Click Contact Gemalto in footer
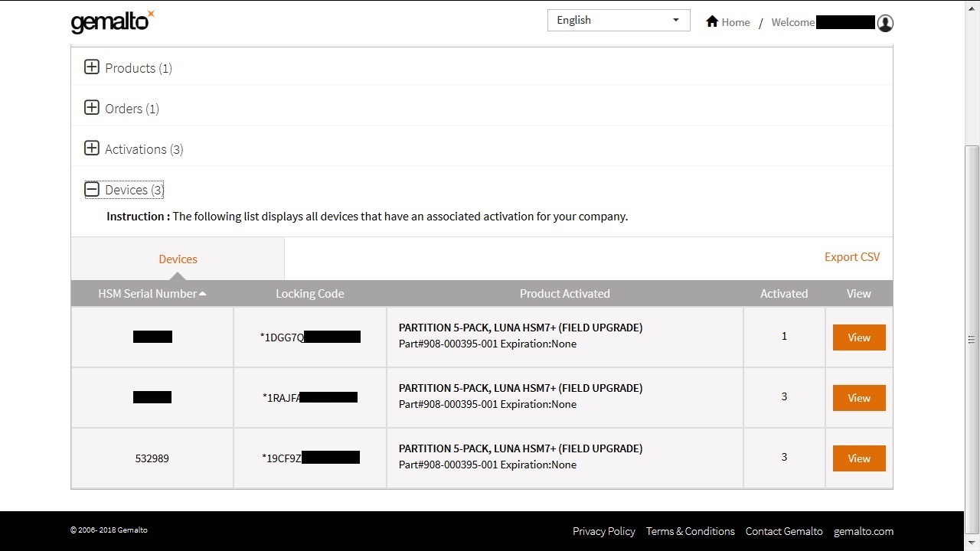This screenshot has height=551, width=980. pyautogui.click(x=783, y=531)
